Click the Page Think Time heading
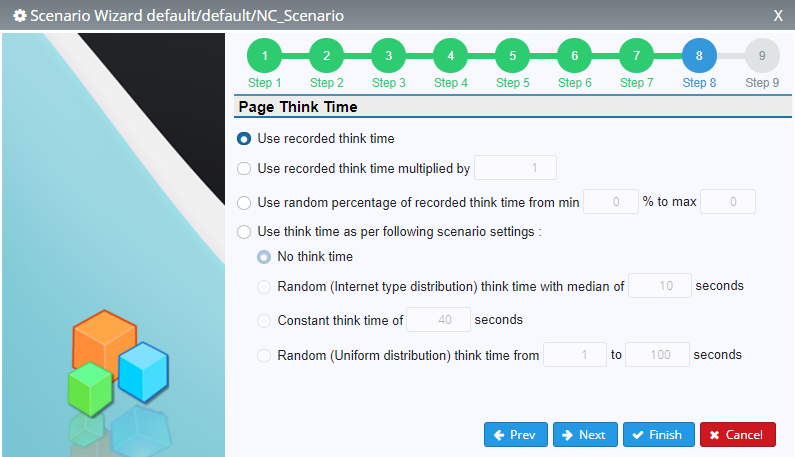795x457 pixels. point(298,107)
